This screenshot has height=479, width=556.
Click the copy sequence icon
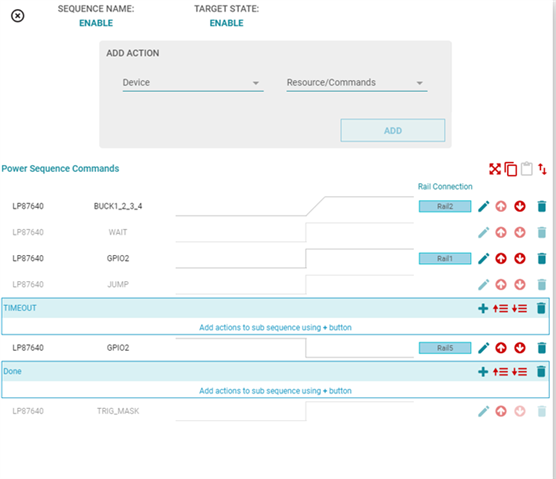pos(511,169)
